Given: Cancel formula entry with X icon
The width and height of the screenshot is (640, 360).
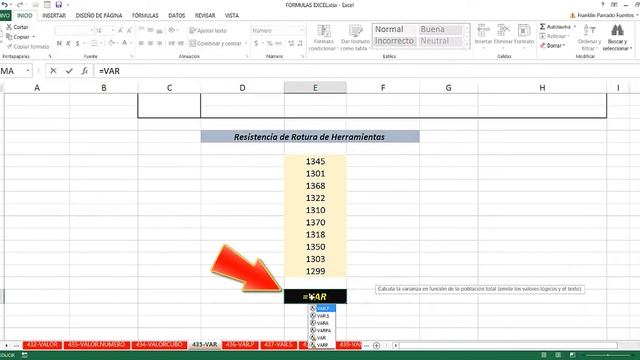Looking at the screenshot, I should coord(53,71).
